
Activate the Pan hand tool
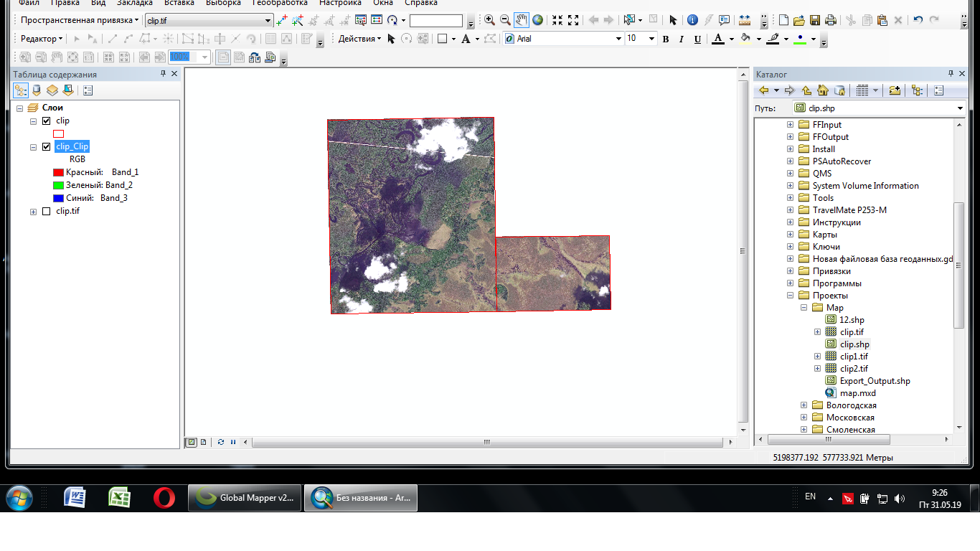click(522, 20)
